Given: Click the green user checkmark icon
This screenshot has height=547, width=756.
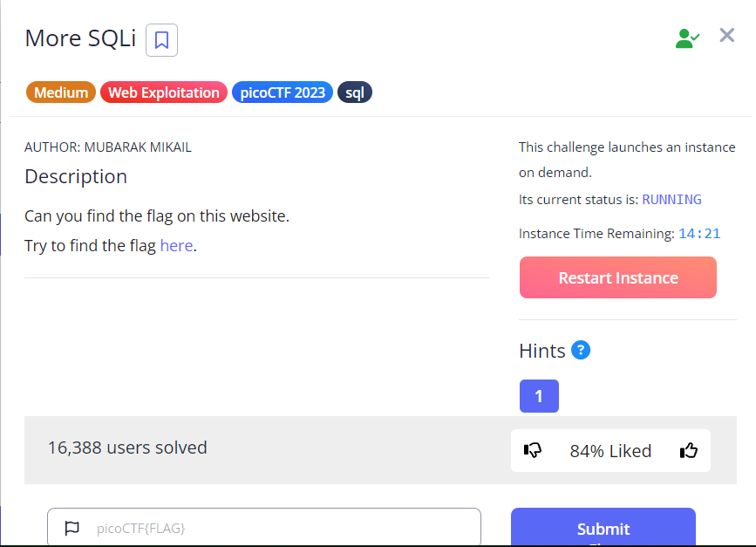Looking at the screenshot, I should (687, 38).
